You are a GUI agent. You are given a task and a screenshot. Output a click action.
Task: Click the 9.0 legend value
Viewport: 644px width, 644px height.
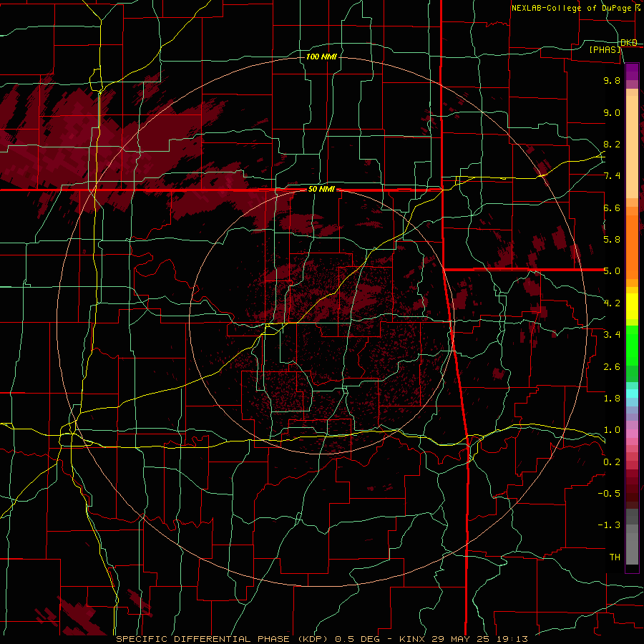click(612, 112)
